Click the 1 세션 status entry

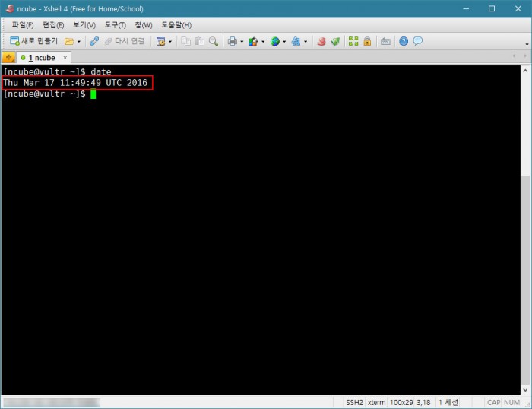tap(448, 403)
